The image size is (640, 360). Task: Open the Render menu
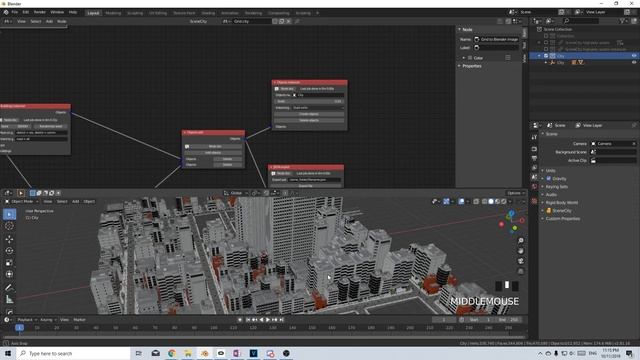pyautogui.click(x=40, y=12)
